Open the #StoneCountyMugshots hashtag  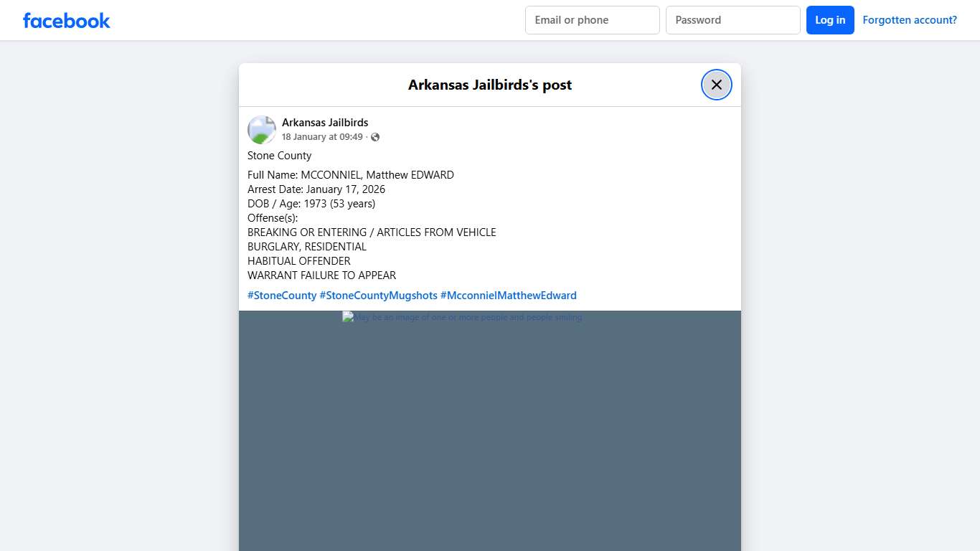click(x=378, y=296)
